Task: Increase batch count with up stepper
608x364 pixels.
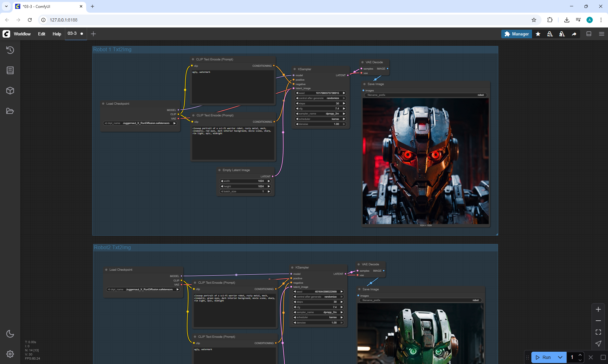Action: 580,355
